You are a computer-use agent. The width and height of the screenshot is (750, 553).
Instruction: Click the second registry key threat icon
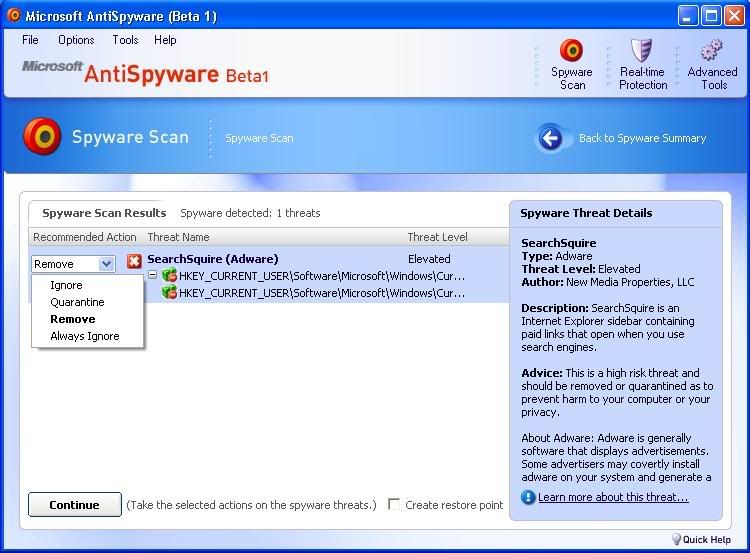click(169, 292)
